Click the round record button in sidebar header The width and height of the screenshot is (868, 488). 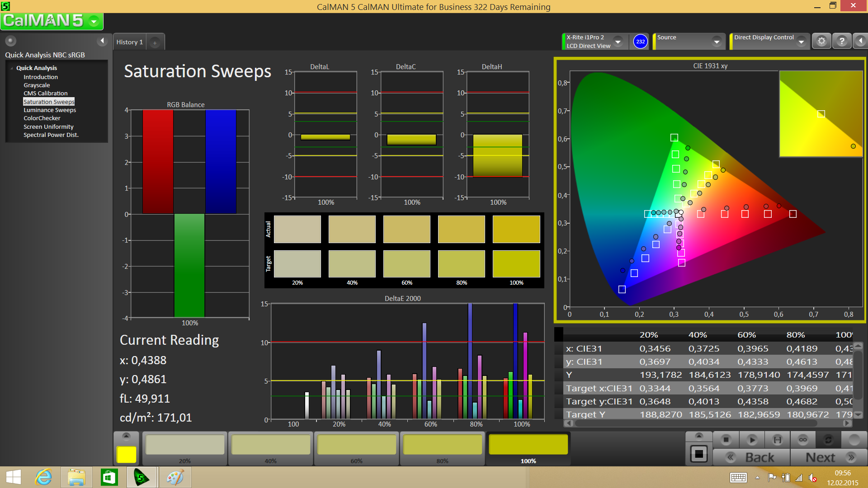pos(11,41)
